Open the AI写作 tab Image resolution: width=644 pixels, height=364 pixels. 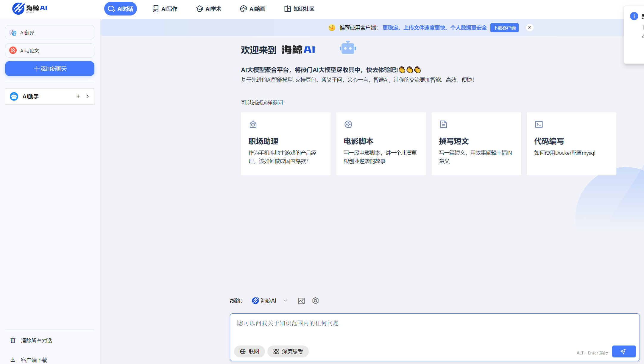(x=165, y=9)
